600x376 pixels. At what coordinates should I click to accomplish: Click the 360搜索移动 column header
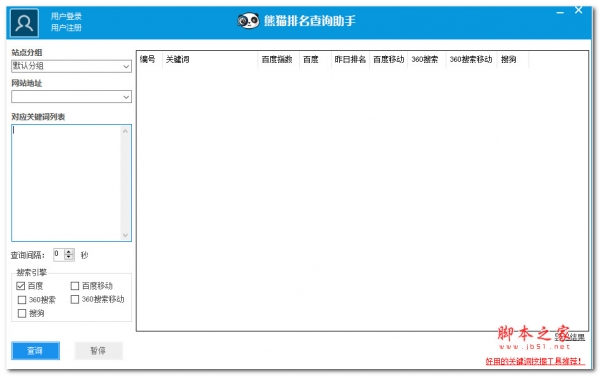pos(471,59)
